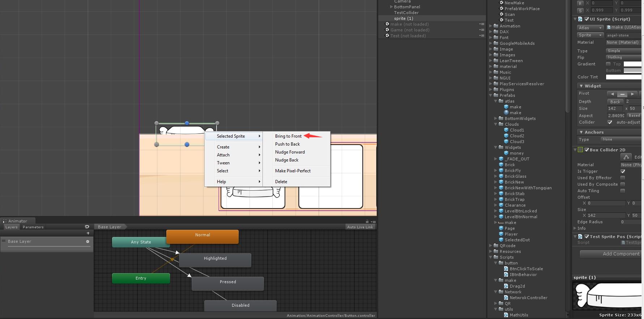This screenshot has width=644, height=319.
Task: Click the Auto Live Link button
Action: (360, 227)
